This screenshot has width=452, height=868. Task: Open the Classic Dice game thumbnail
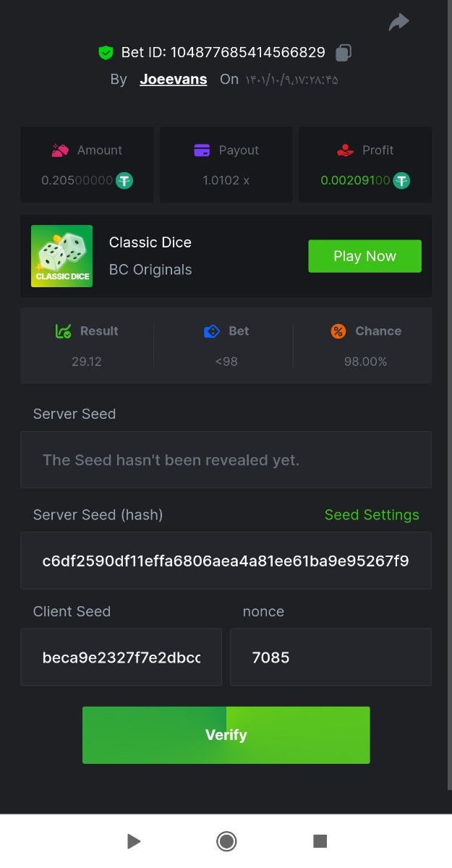(61, 256)
